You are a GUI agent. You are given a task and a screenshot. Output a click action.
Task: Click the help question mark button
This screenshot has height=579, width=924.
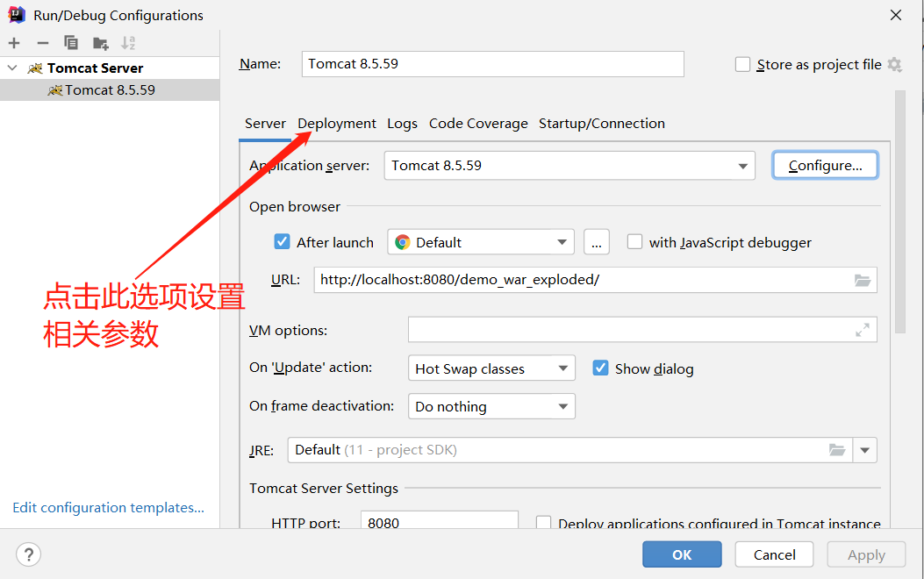(x=28, y=554)
